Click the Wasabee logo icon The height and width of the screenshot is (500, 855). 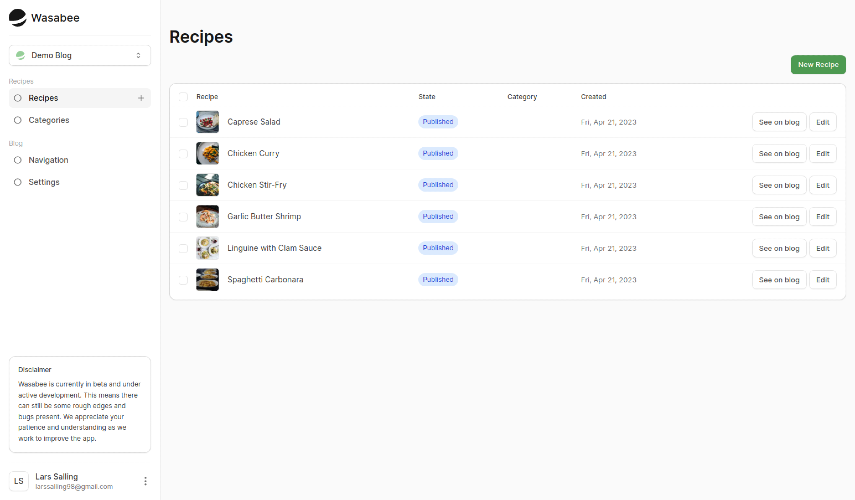point(17,17)
